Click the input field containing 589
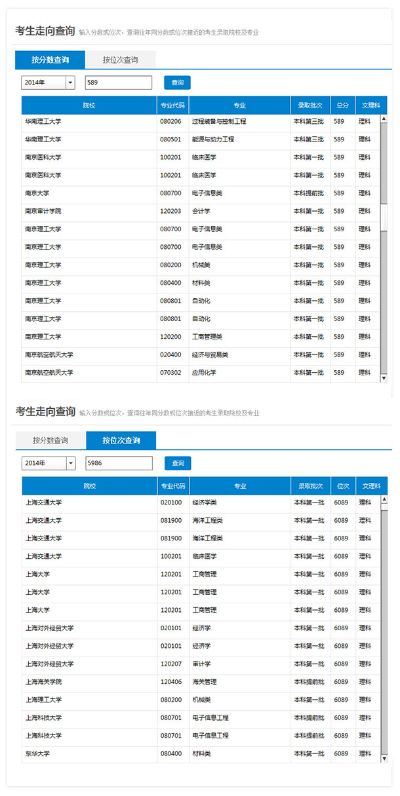Screen dimensions: 400x796 click(x=118, y=83)
